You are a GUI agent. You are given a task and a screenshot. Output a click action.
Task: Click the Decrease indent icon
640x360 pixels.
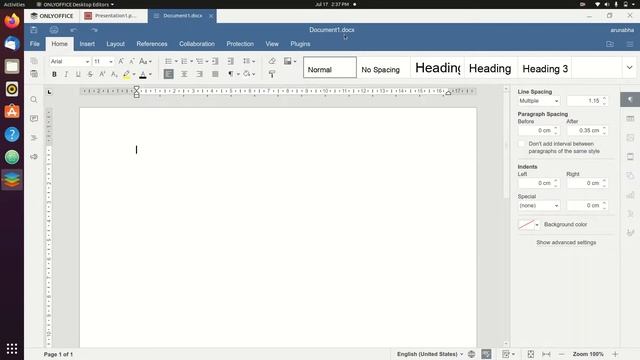[x=215, y=61]
